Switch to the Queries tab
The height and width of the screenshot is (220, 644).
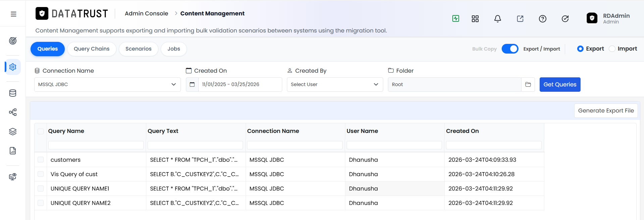[x=48, y=49]
